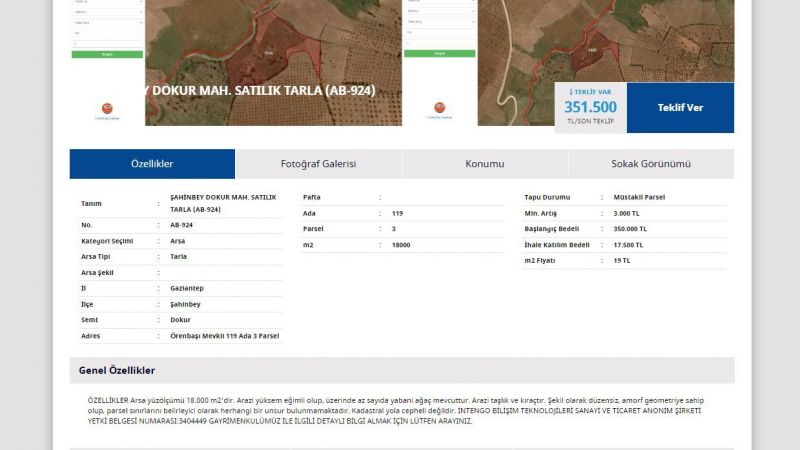Click address 'Örenbaşı Mevkii 119 Ada 3 Parsel'
The image size is (800, 450).
224,336
